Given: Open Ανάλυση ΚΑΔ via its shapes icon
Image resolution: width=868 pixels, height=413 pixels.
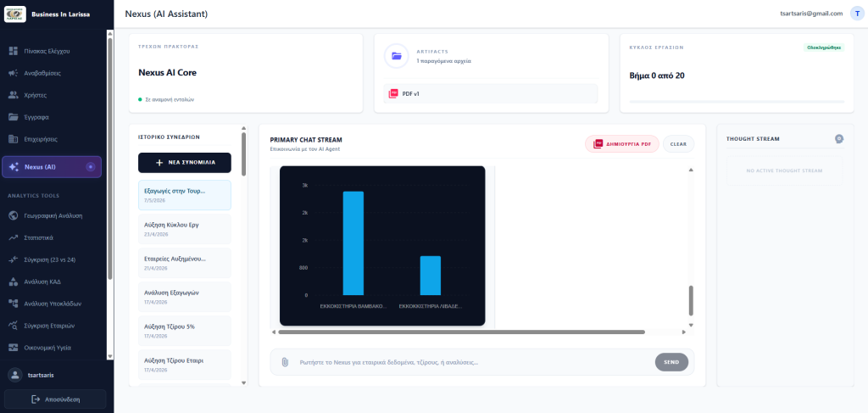Looking at the screenshot, I should tap(14, 282).
